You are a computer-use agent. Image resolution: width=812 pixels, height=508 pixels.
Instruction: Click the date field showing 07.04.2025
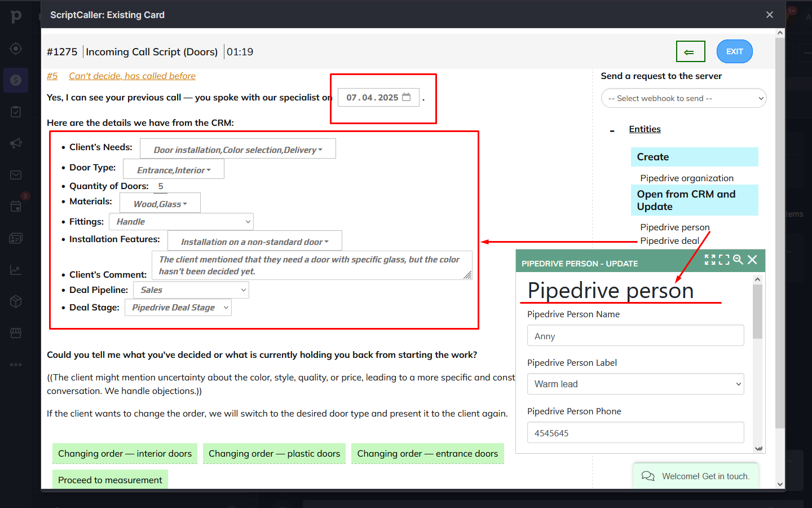click(378, 97)
